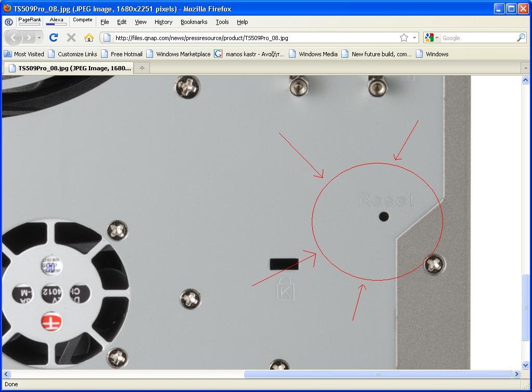The width and height of the screenshot is (532, 392).
Task: Open the back/forward history dropdown arrow
Action: [40, 37]
